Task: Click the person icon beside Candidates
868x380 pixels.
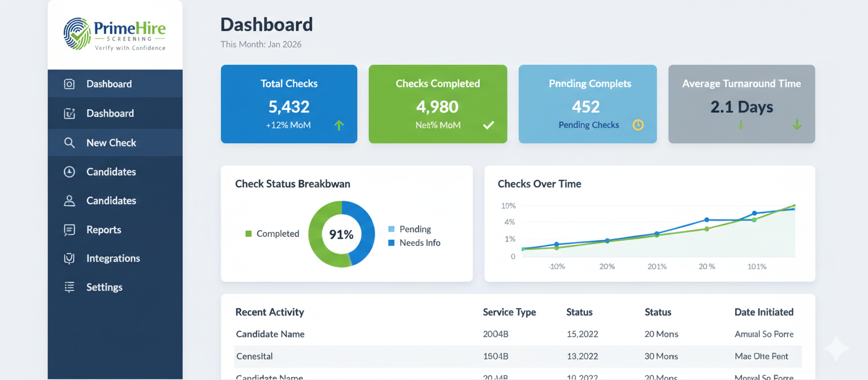Action: pyautogui.click(x=70, y=201)
